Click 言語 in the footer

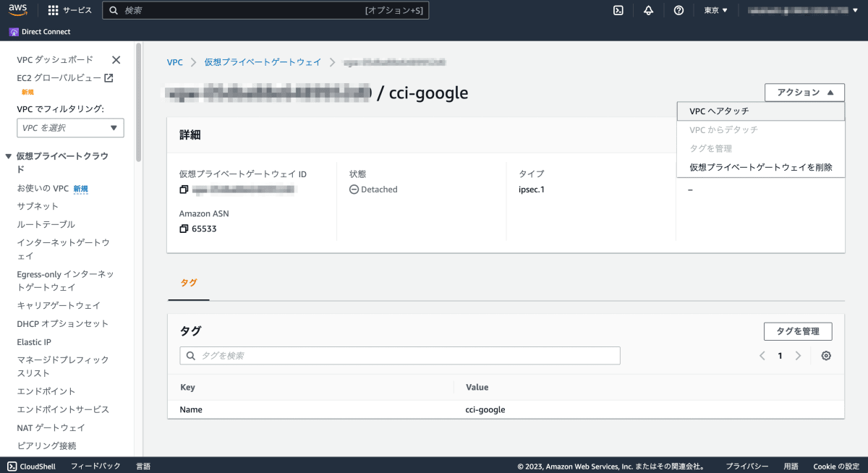point(143,466)
